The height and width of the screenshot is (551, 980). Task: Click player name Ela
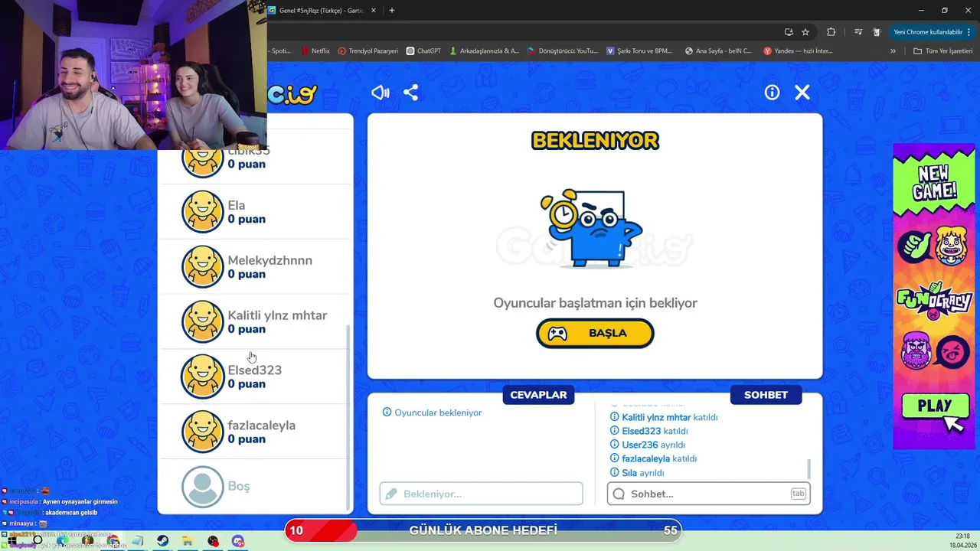(x=237, y=205)
